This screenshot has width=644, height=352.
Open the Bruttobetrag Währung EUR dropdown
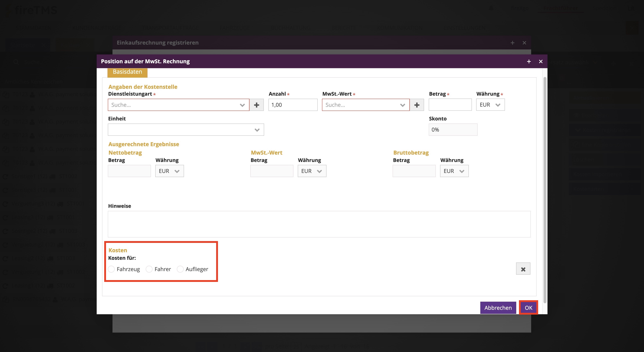point(454,171)
